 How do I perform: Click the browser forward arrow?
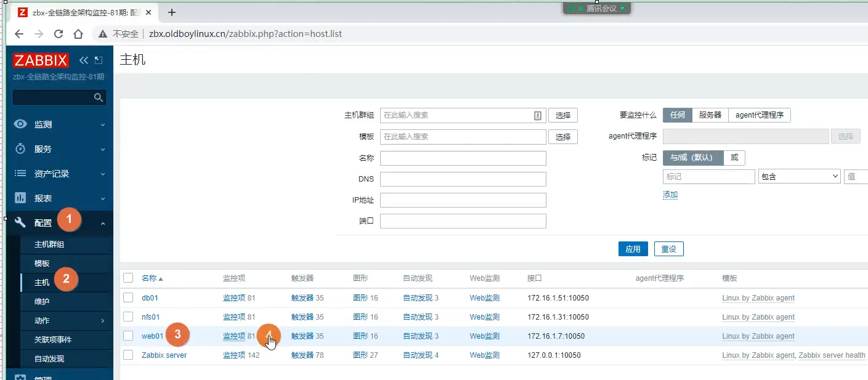[x=39, y=34]
